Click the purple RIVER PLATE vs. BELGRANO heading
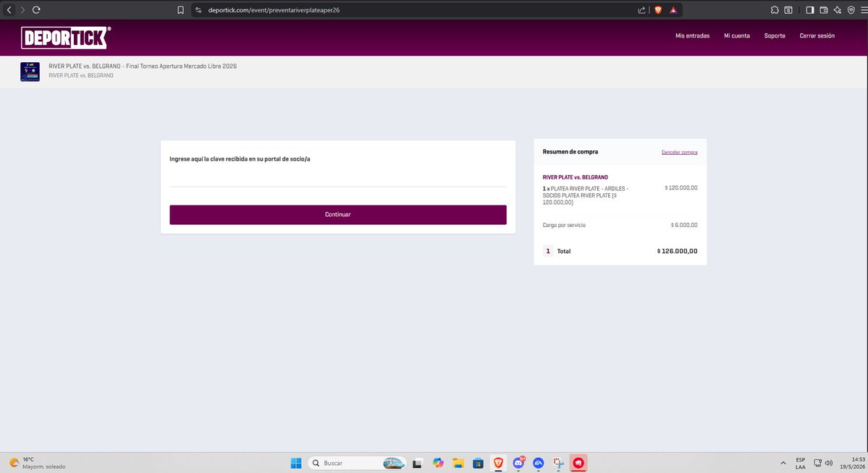The image size is (868, 473). [x=575, y=178]
